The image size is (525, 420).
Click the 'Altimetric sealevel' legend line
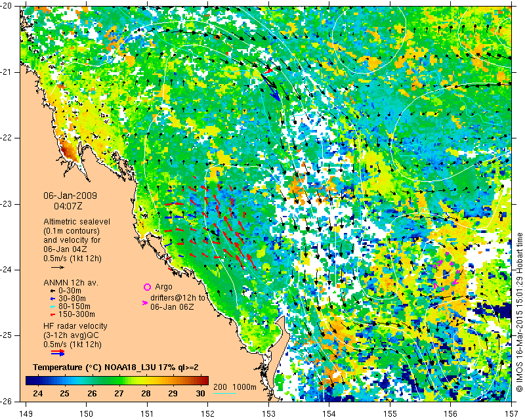[x=77, y=222]
